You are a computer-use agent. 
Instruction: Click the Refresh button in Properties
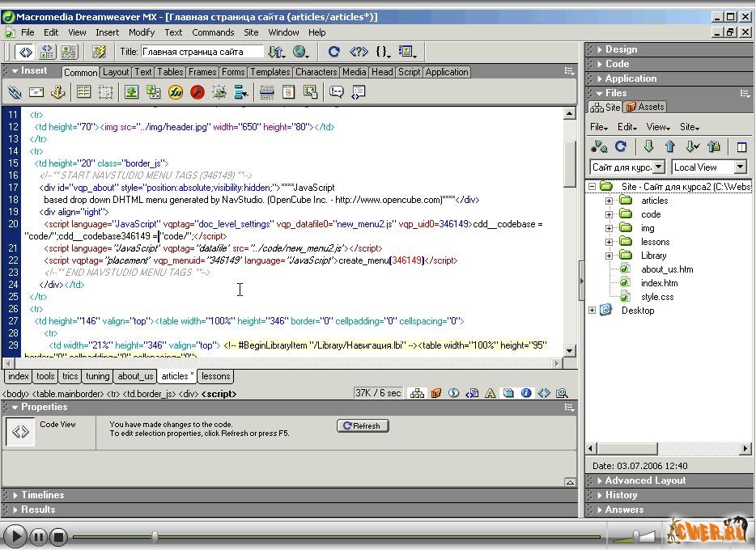click(x=363, y=425)
